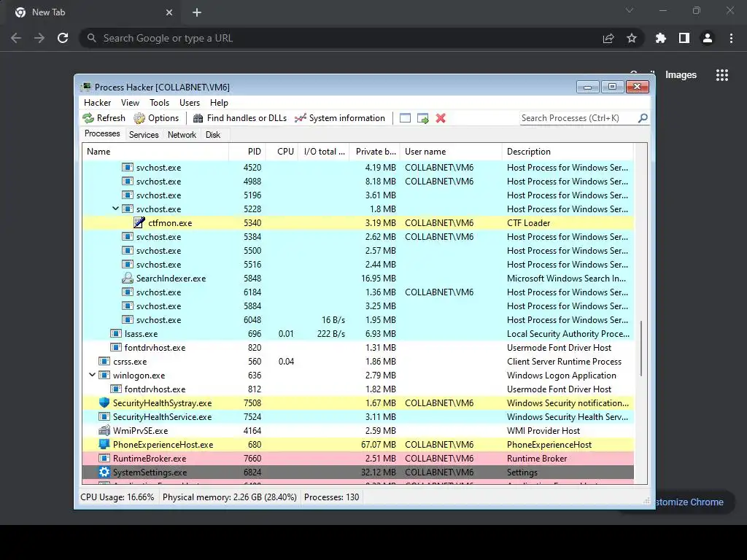Click the find window and thread icon

(x=422, y=118)
